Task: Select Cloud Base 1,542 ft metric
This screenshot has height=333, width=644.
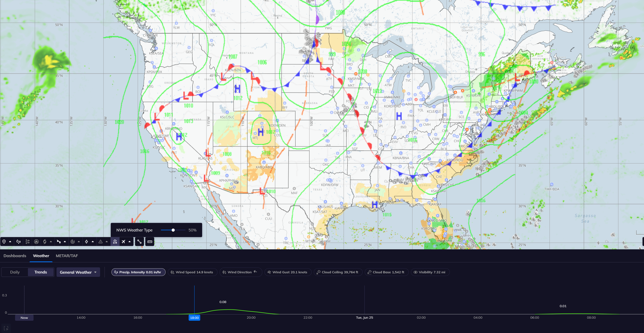Action: (x=387, y=272)
